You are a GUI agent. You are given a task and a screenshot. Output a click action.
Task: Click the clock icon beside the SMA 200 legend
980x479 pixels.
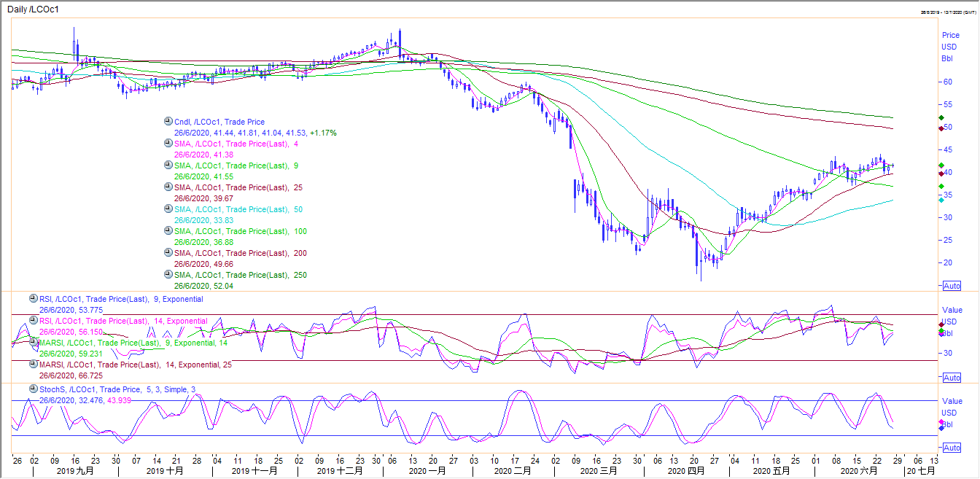(x=168, y=253)
